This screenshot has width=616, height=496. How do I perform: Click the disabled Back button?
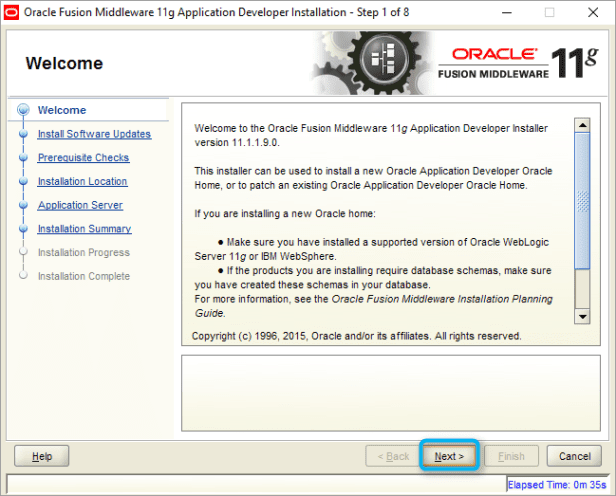(x=393, y=456)
